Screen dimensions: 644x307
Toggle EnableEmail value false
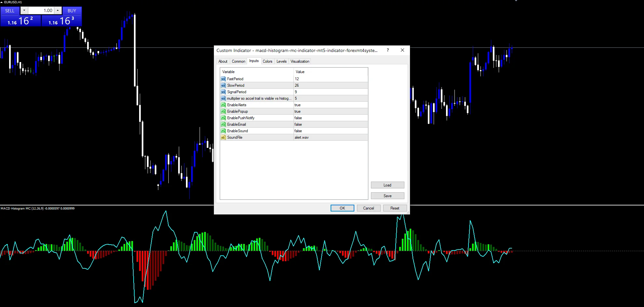click(331, 124)
